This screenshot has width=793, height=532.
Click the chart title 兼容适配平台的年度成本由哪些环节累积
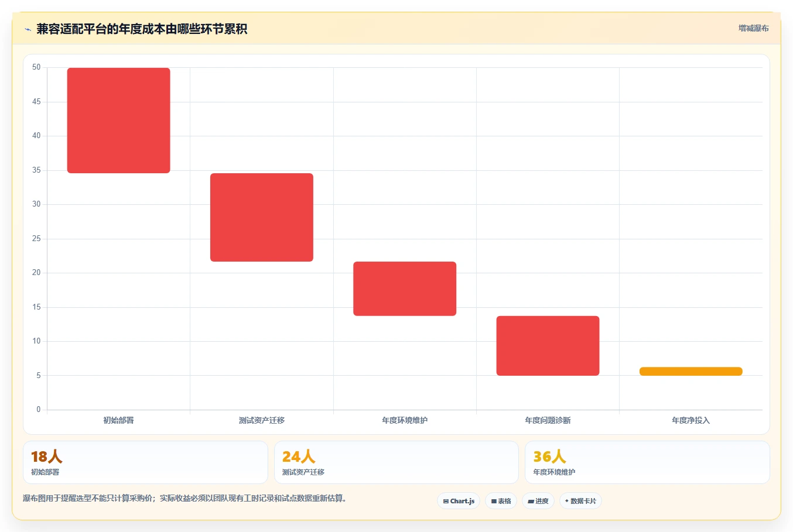(142, 29)
